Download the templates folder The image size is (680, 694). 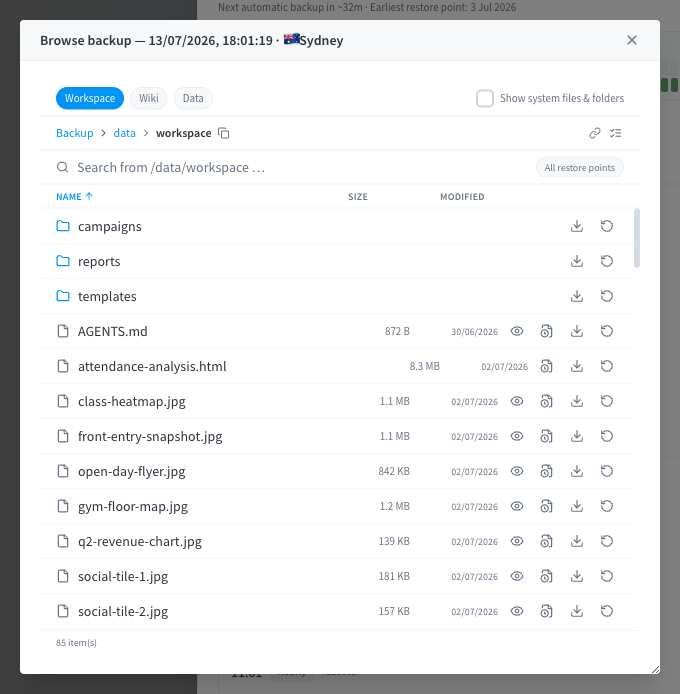pyautogui.click(x=576, y=296)
